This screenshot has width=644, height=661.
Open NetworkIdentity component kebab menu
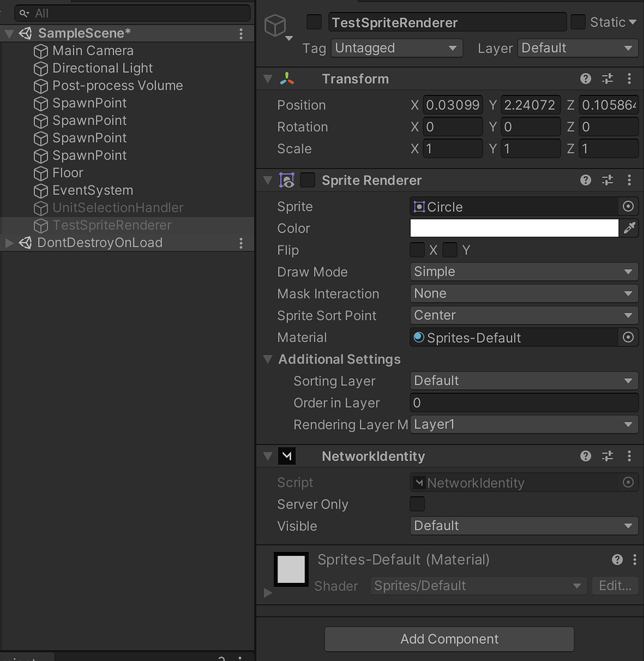(x=629, y=456)
